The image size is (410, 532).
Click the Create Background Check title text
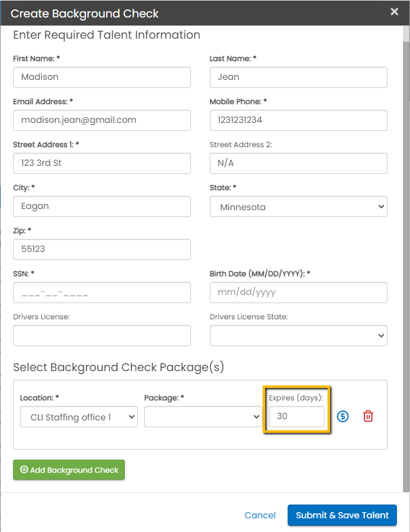[x=84, y=14]
